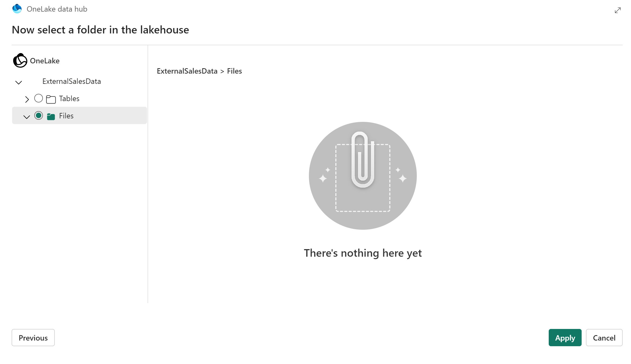Screen dimensions: 631x364
Task: Select the Tables radio button
Action: tap(39, 98)
